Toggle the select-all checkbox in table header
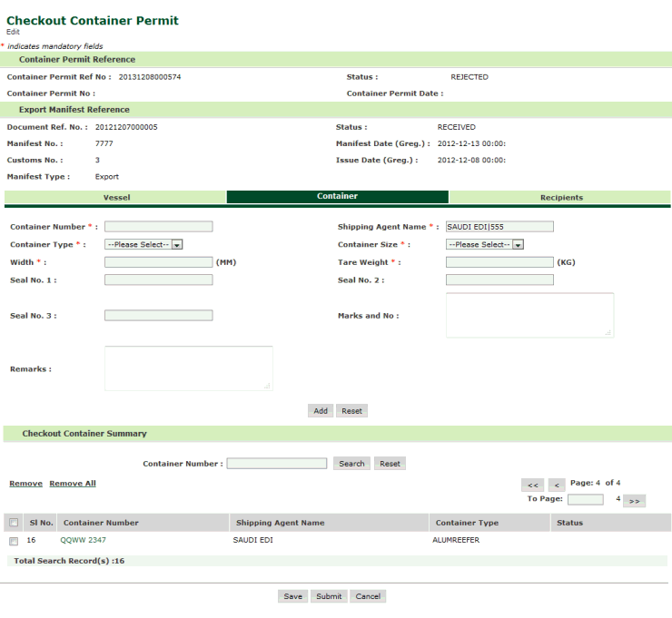Viewport: 672px width, 618px height. tap(14, 523)
